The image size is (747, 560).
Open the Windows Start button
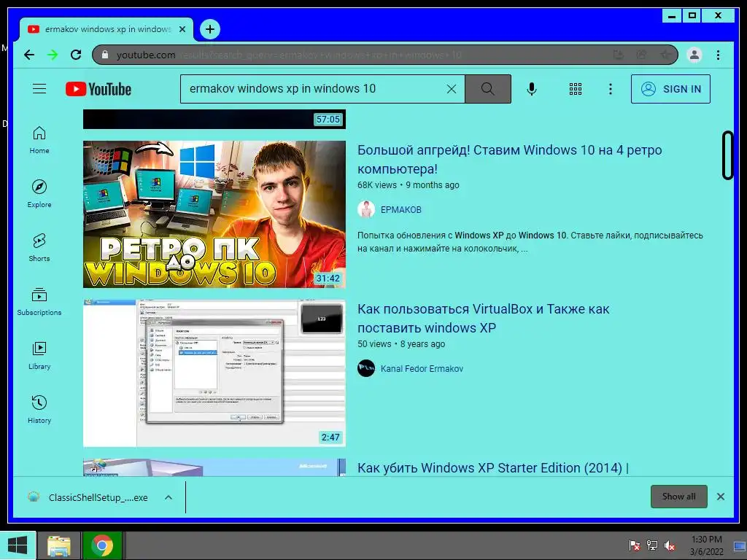(x=18, y=545)
